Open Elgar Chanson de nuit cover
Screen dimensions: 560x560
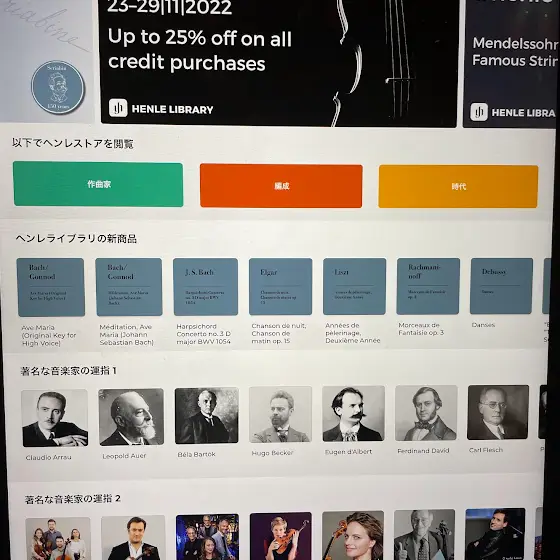tap(280, 286)
